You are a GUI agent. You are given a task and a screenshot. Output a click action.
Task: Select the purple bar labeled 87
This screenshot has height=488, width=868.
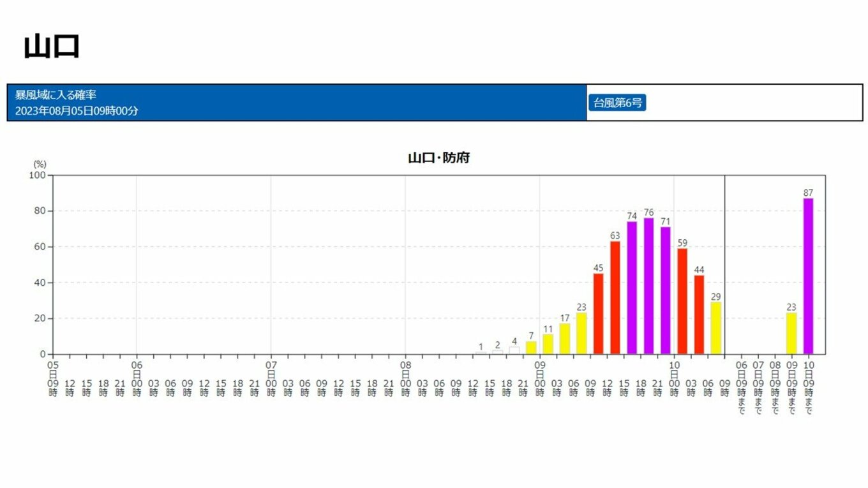point(808,276)
